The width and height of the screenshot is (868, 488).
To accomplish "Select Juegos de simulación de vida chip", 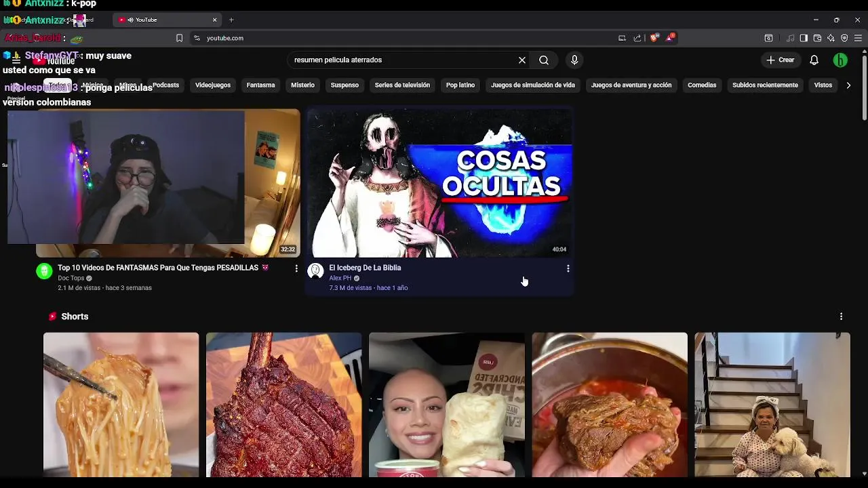I will (533, 85).
